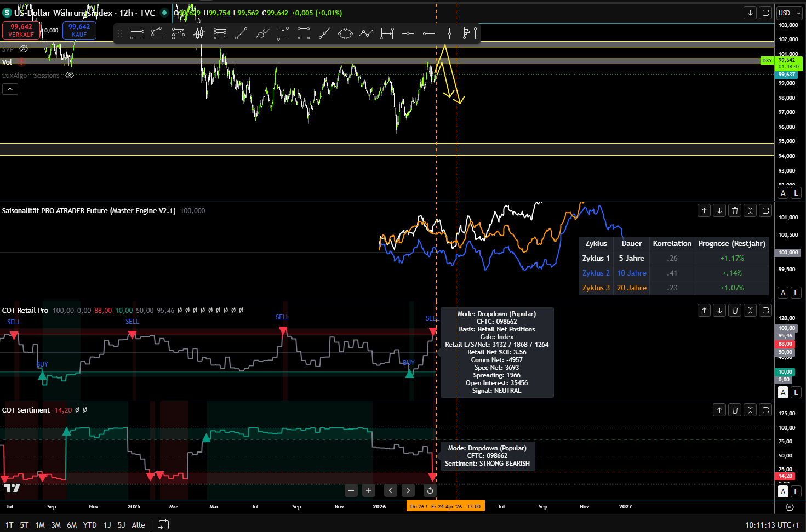Screen dimensions: 806x532
Task: Maximize the Saisonalität pane with fullscreen icon
Action: click(765, 210)
